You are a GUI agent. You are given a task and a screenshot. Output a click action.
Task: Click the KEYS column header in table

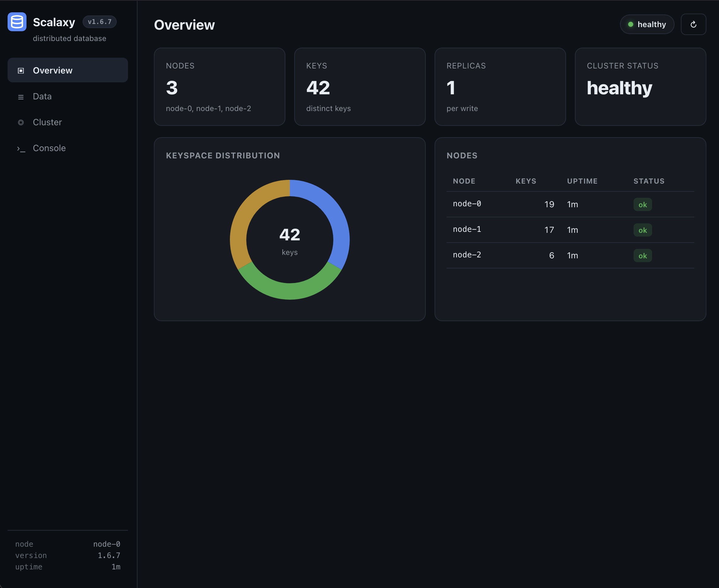(526, 181)
